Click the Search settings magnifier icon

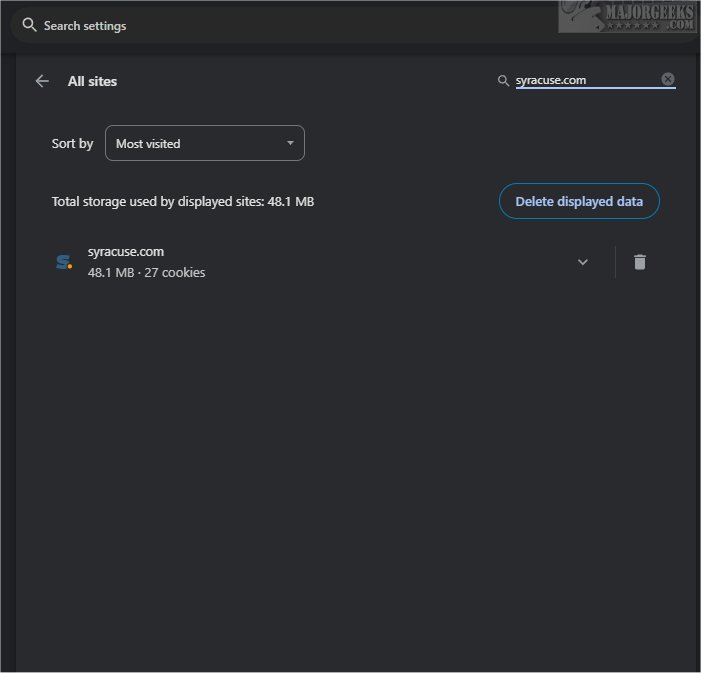(29, 25)
